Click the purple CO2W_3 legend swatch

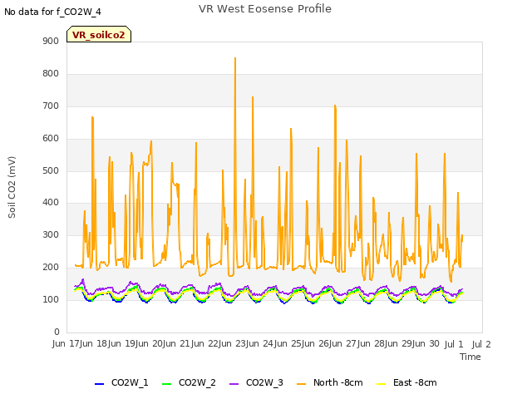pyautogui.click(x=234, y=384)
